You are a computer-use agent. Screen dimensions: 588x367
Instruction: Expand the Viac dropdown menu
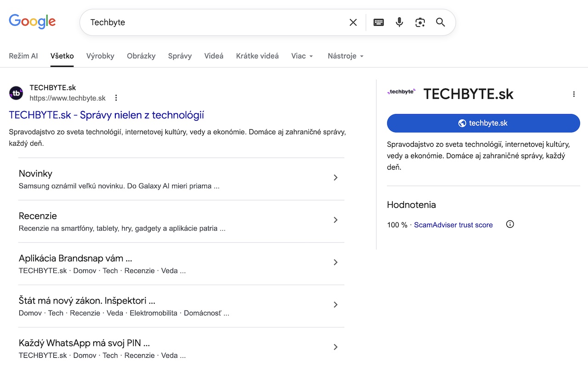click(x=302, y=56)
